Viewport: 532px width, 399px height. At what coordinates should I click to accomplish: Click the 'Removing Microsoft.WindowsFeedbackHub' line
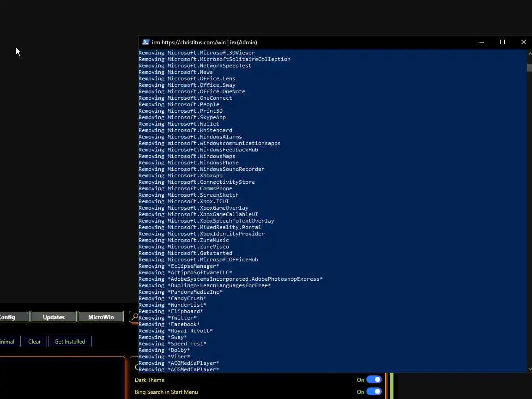[x=198, y=150]
